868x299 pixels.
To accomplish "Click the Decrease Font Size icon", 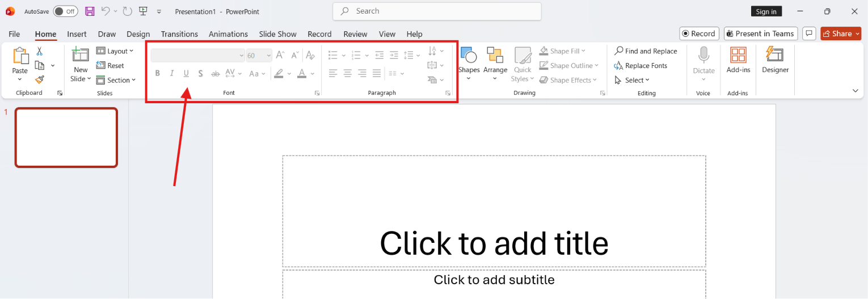I will (295, 55).
